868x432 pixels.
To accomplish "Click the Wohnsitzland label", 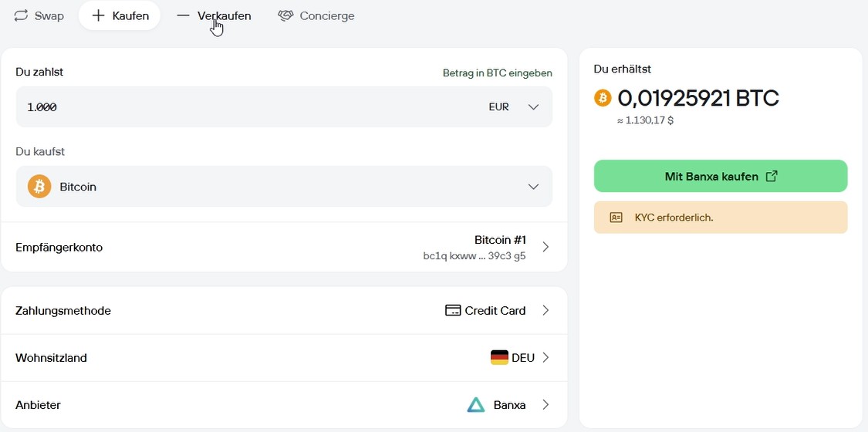I will point(51,358).
